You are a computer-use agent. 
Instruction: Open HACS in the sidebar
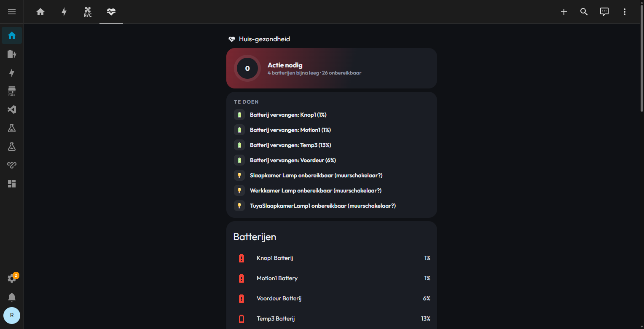tap(12, 91)
